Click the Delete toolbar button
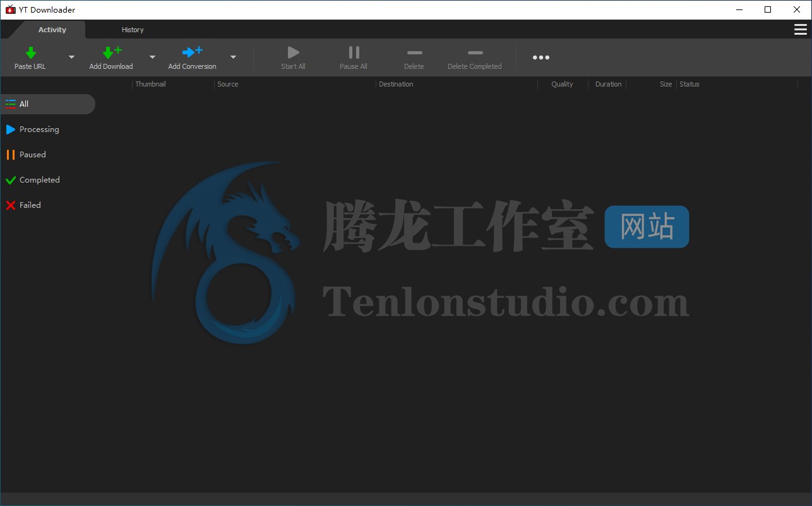812x506 pixels. point(414,57)
